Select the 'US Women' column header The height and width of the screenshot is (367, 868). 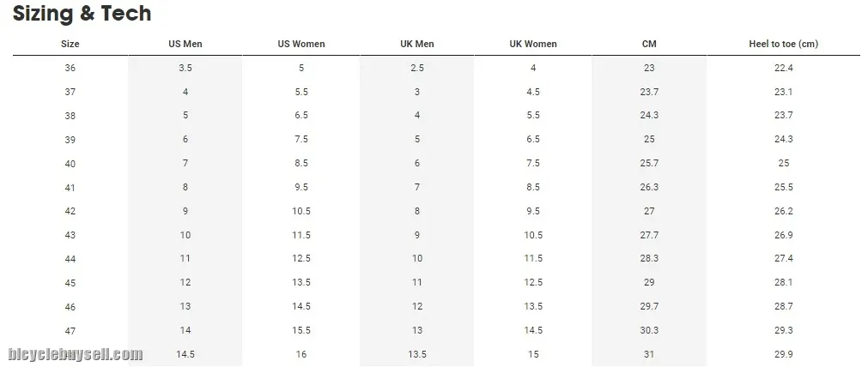pyautogui.click(x=301, y=44)
